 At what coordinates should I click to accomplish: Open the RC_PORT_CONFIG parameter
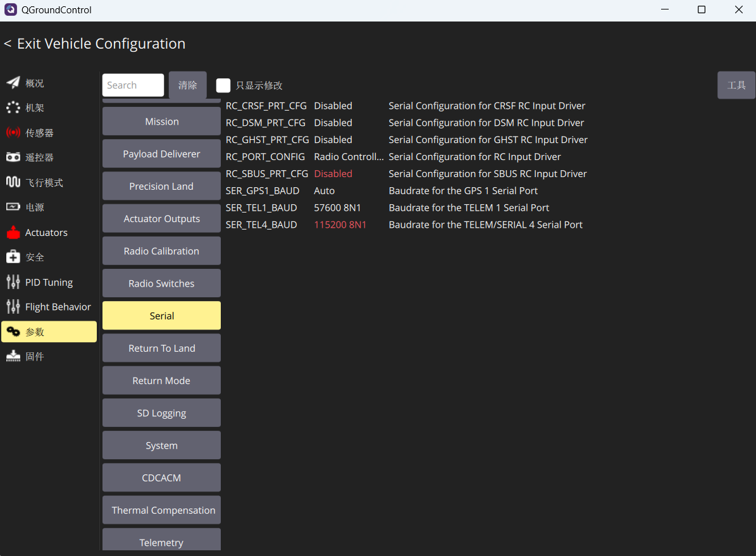[x=265, y=157]
